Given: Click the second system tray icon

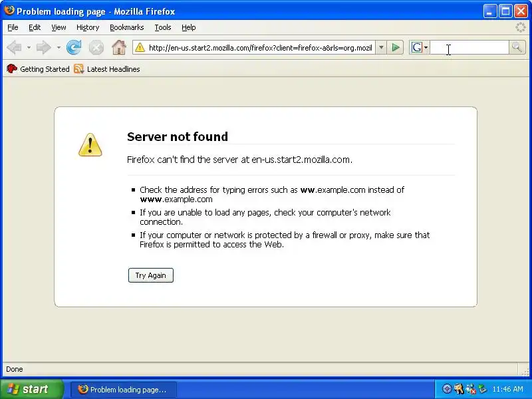Looking at the screenshot, I should [x=459, y=389].
